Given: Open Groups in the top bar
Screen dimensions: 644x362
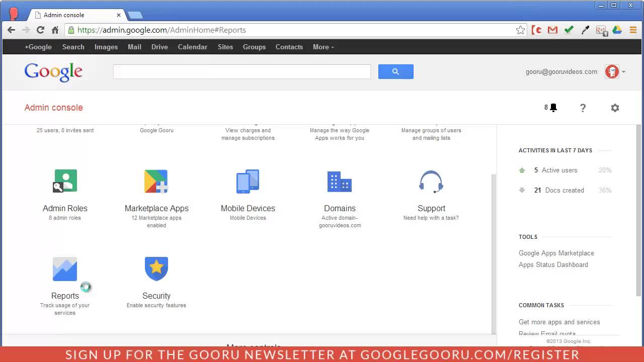Looking at the screenshot, I should point(254,47).
